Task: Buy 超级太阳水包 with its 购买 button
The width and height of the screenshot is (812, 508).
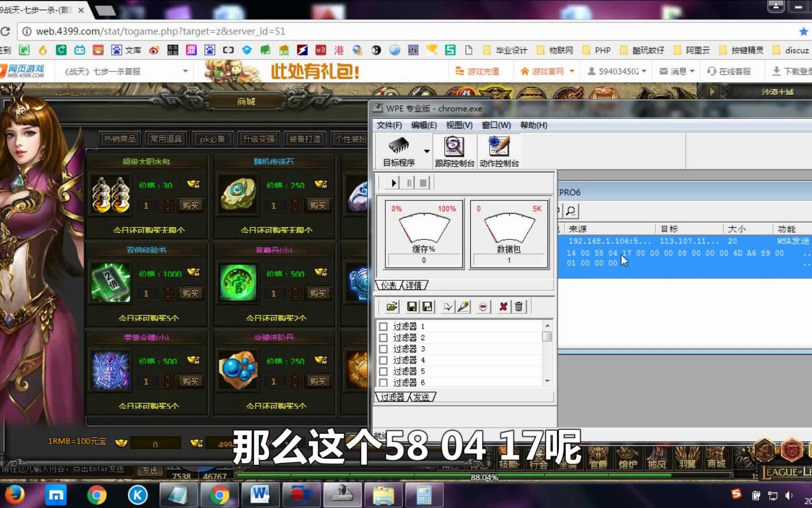Action: tap(190, 206)
